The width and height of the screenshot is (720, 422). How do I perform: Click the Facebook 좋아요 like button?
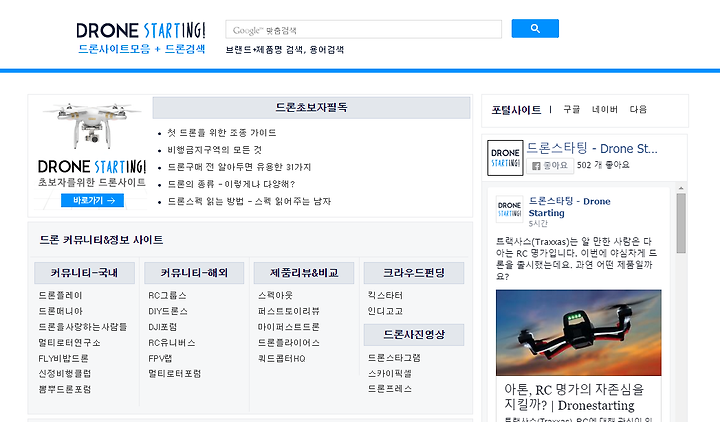[550, 165]
